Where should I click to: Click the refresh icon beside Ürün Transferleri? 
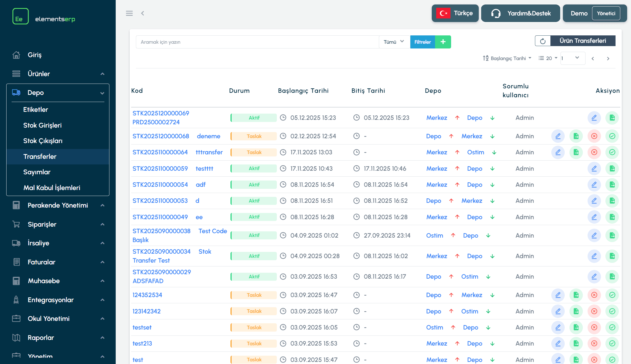point(543,41)
